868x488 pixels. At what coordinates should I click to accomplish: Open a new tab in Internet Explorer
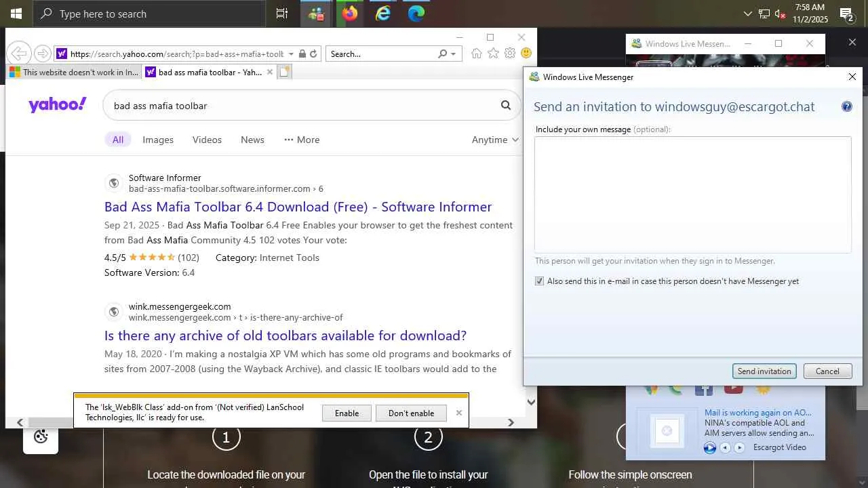[285, 72]
